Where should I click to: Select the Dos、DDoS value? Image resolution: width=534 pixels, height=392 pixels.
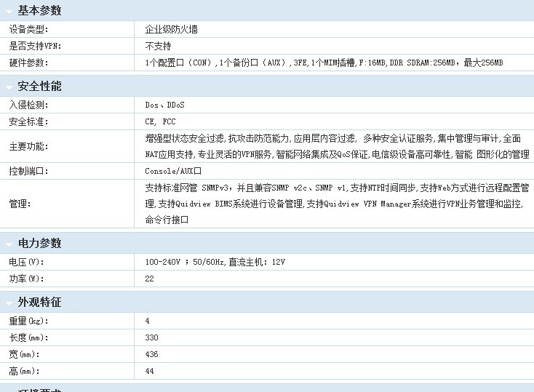pyautogui.click(x=164, y=105)
